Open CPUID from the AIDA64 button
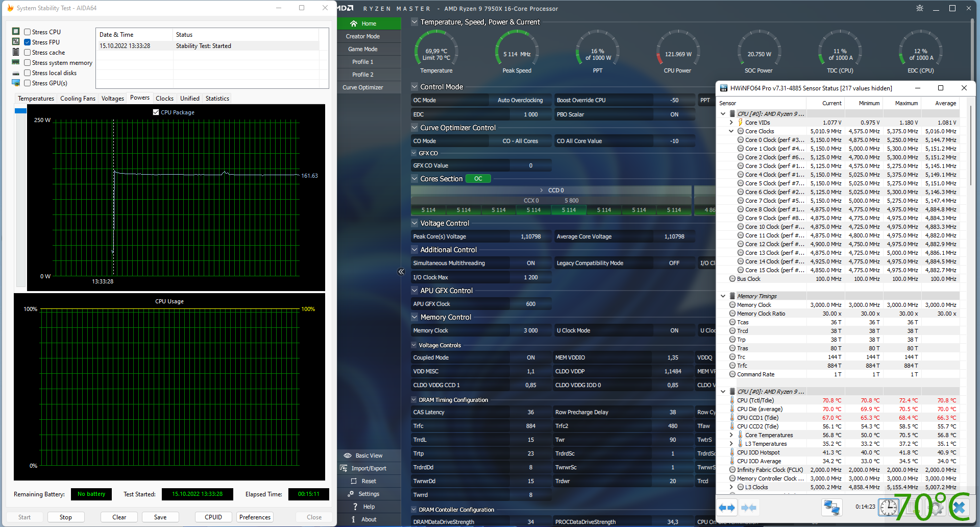980x527 pixels. tap(213, 517)
